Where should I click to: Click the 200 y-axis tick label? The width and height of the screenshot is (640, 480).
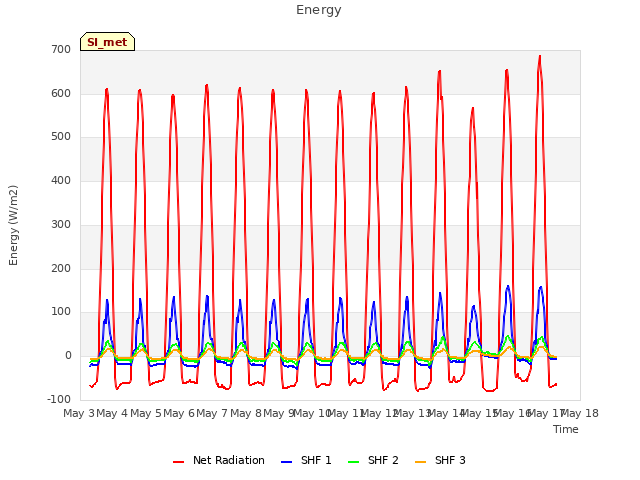tap(61, 269)
